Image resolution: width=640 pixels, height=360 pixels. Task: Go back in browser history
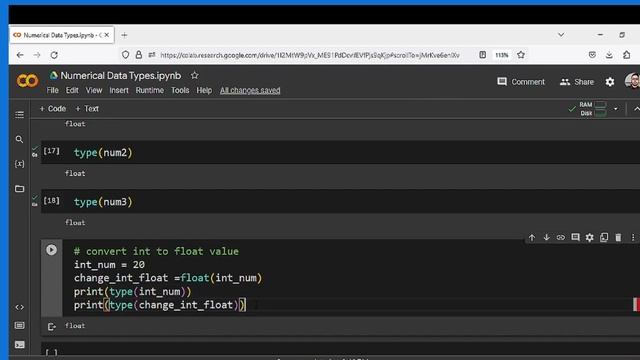[20, 55]
